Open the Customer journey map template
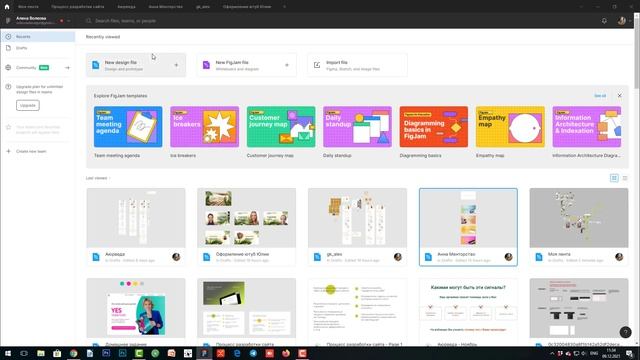 pos(281,127)
